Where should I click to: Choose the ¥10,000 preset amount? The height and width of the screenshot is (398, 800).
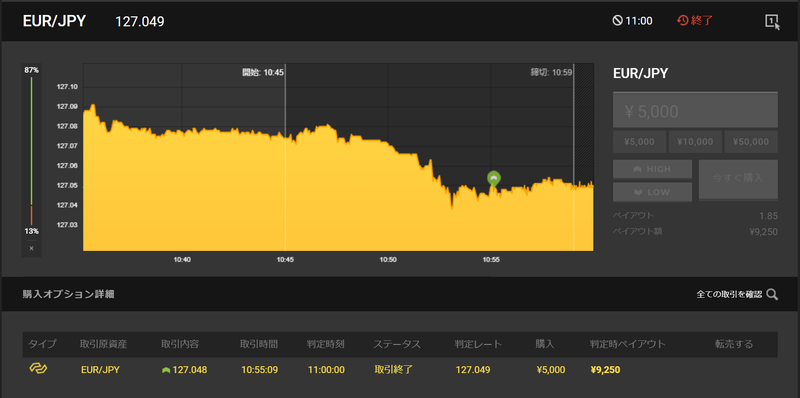[695, 142]
